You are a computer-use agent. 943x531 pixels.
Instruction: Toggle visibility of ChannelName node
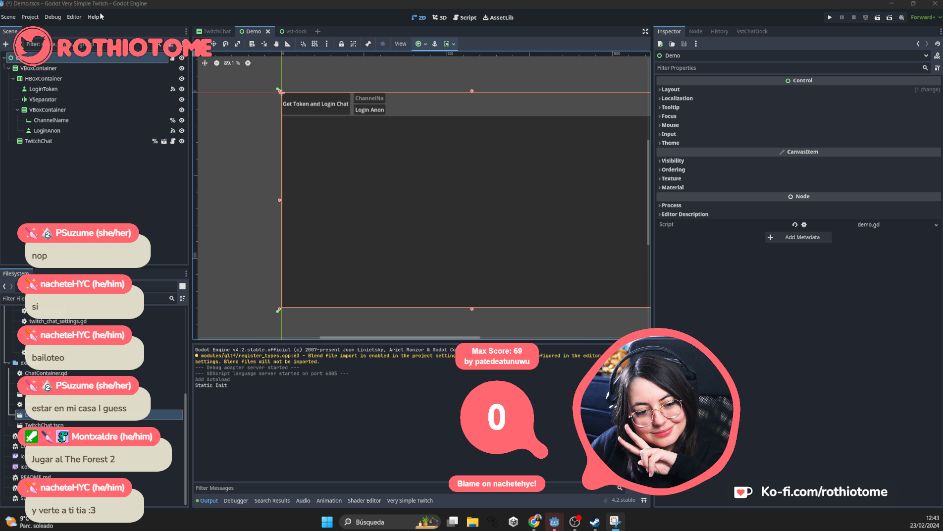182,120
